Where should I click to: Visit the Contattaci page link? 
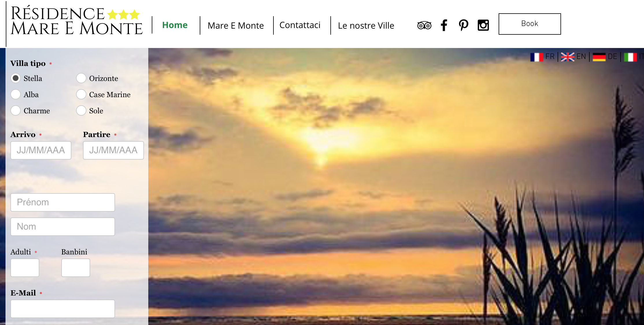pos(300,25)
